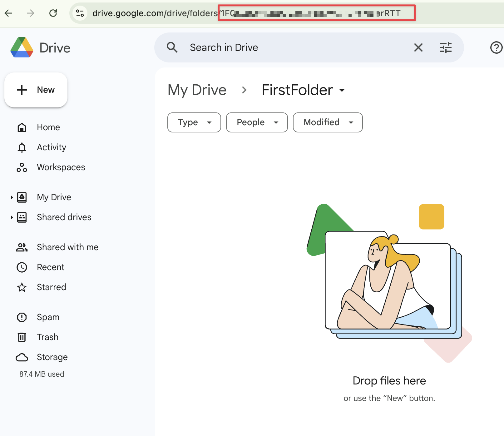Expand the My Drive tree item

(12, 197)
